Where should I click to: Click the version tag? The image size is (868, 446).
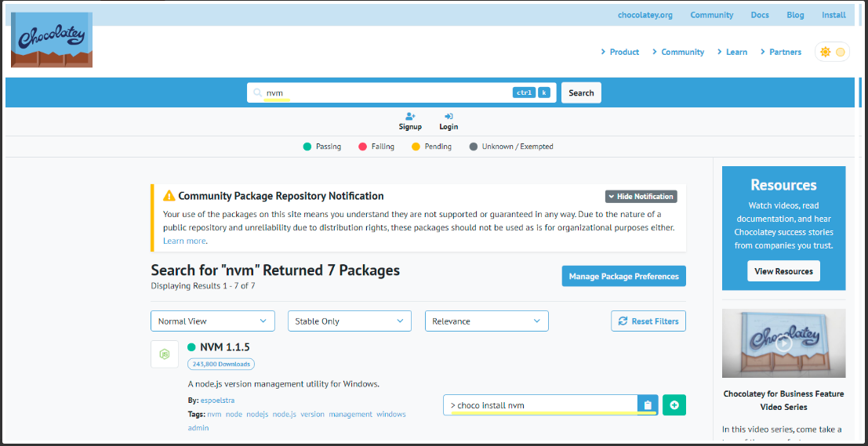313,415
